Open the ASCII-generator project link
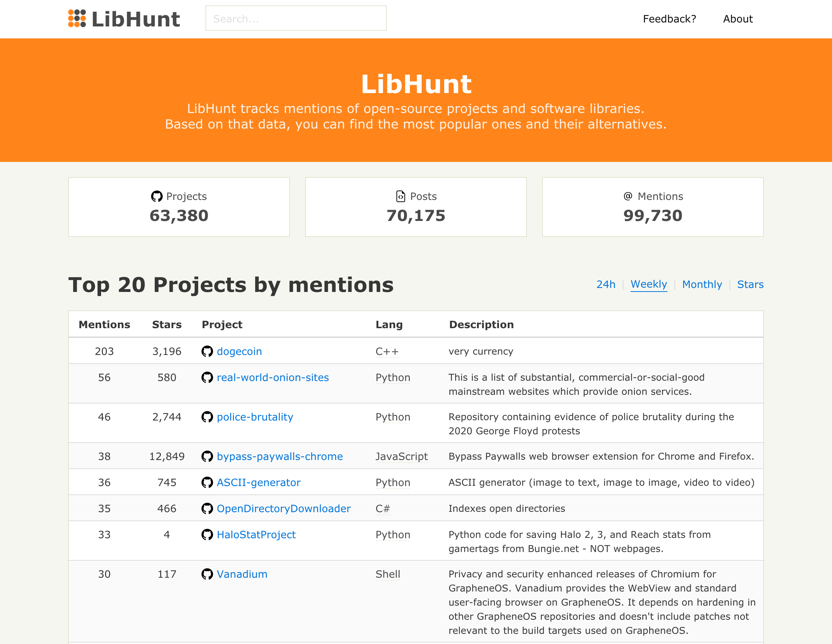832x644 pixels. click(259, 482)
